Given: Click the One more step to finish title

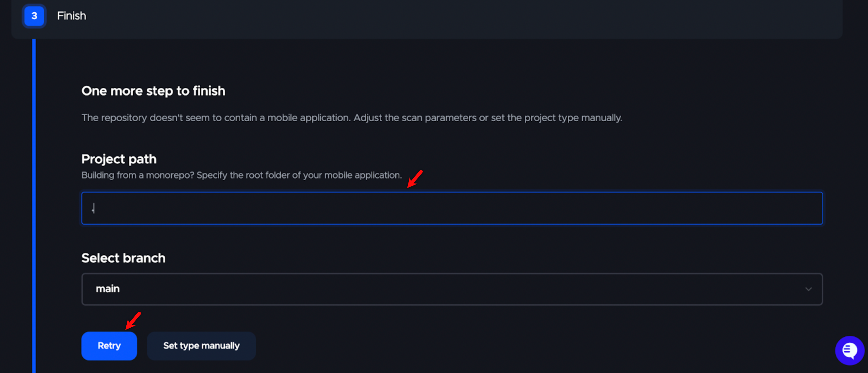Looking at the screenshot, I should tap(153, 90).
